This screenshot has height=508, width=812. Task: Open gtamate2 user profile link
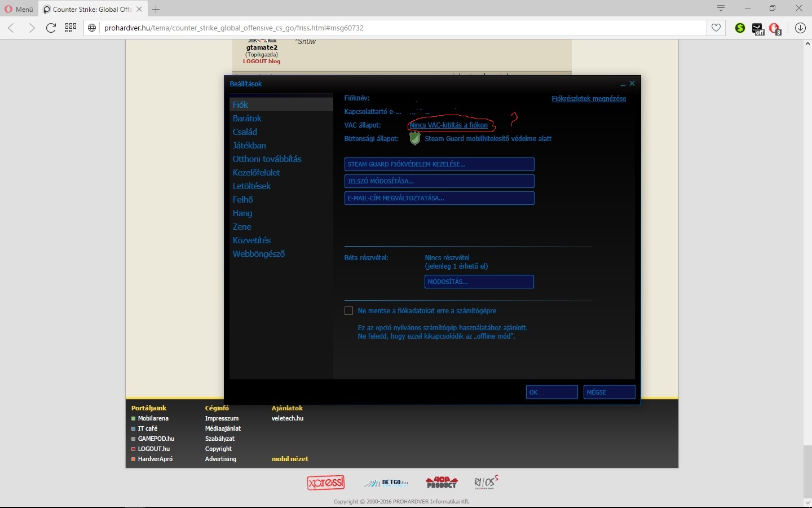(262, 47)
